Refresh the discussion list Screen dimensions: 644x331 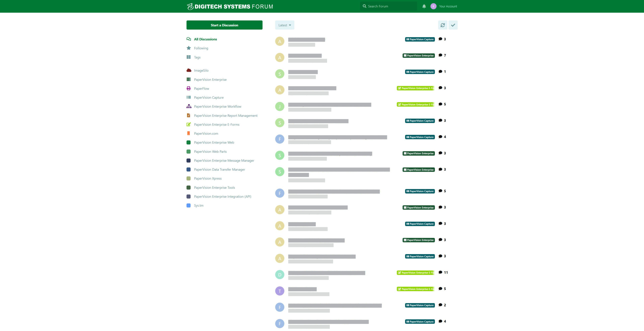click(x=443, y=25)
